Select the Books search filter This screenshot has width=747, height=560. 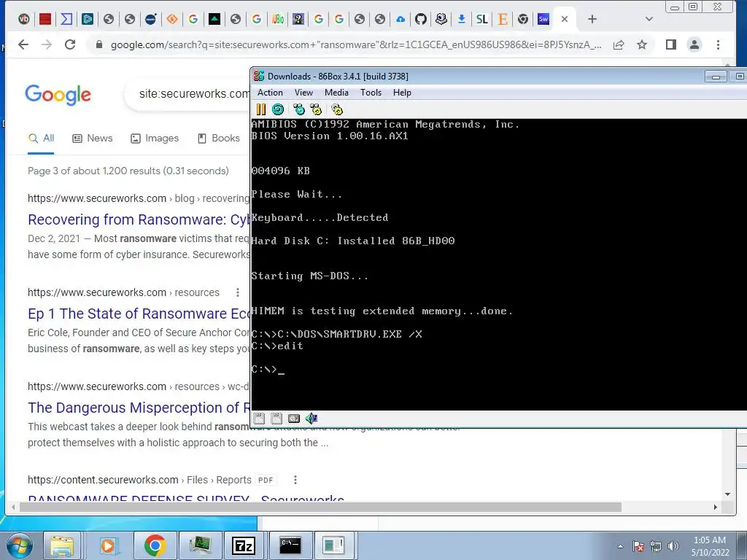pyautogui.click(x=219, y=138)
